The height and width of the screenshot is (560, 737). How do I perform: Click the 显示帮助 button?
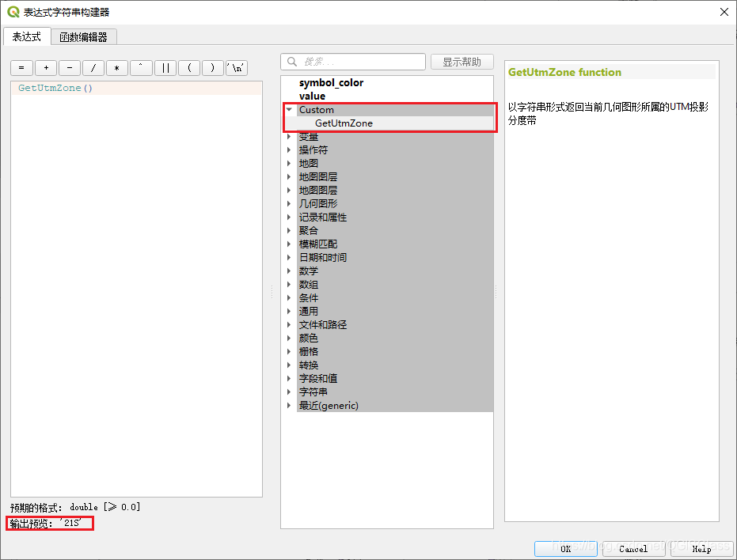tap(462, 62)
